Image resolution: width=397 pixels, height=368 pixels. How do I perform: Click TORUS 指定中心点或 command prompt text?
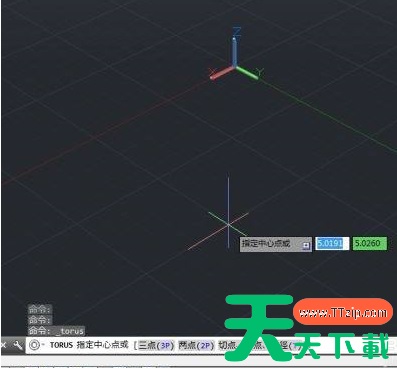coord(89,345)
